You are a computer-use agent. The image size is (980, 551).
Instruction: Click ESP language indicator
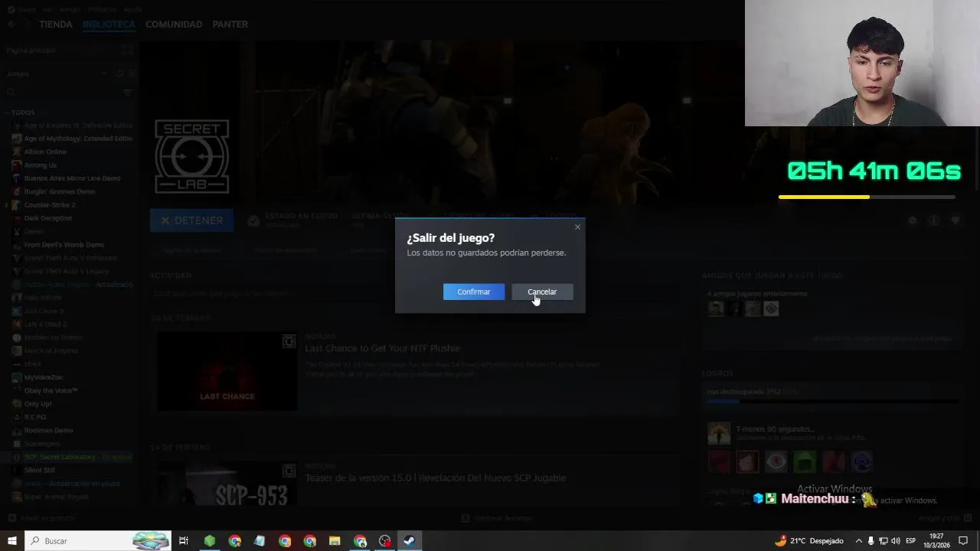point(910,541)
